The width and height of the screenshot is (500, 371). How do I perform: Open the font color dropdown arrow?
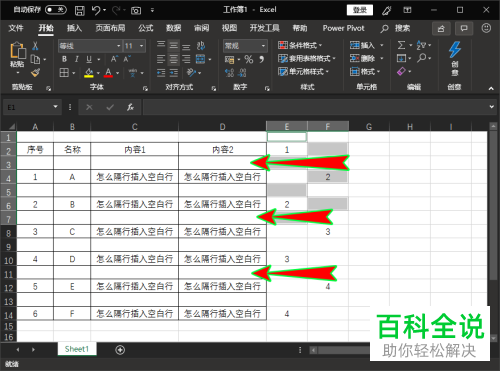pos(117,73)
